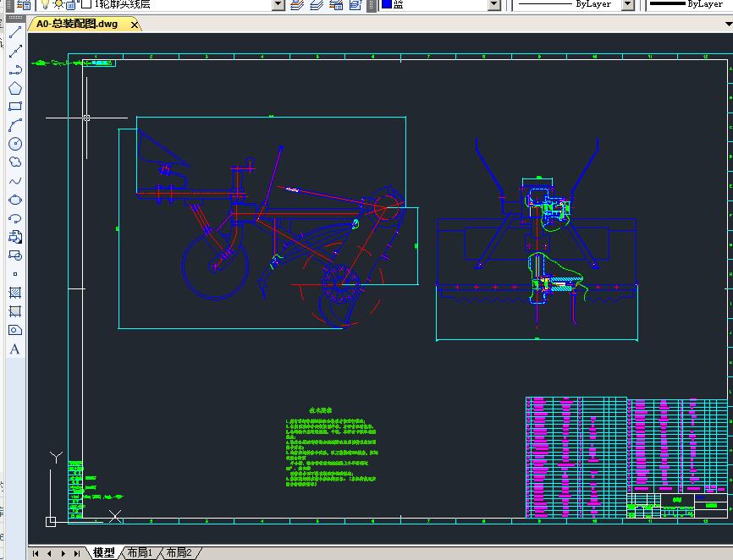This screenshot has height=560, width=733.
Task: Switch to the 布局1 layout tab
Action: tap(139, 552)
